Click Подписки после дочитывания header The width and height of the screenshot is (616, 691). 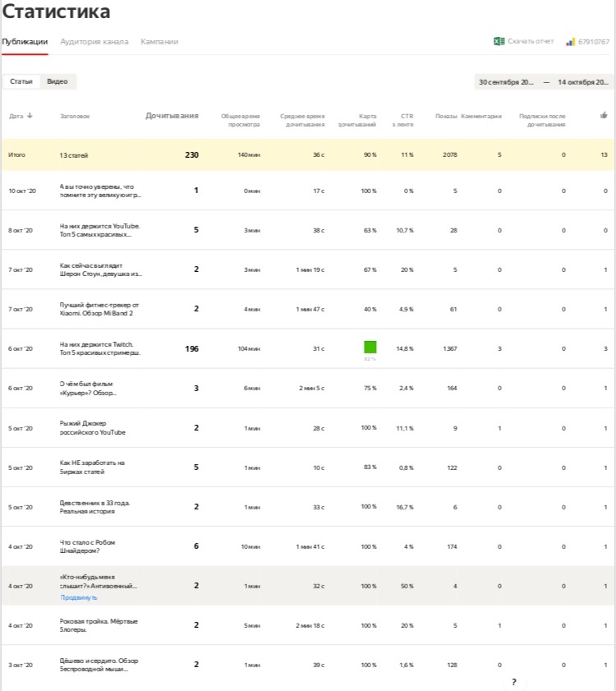[542, 120]
